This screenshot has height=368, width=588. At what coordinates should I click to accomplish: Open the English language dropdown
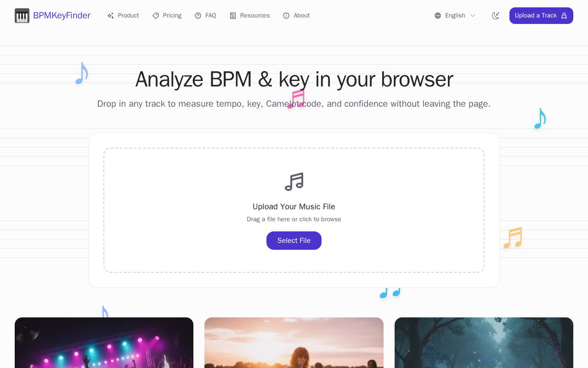coord(455,16)
